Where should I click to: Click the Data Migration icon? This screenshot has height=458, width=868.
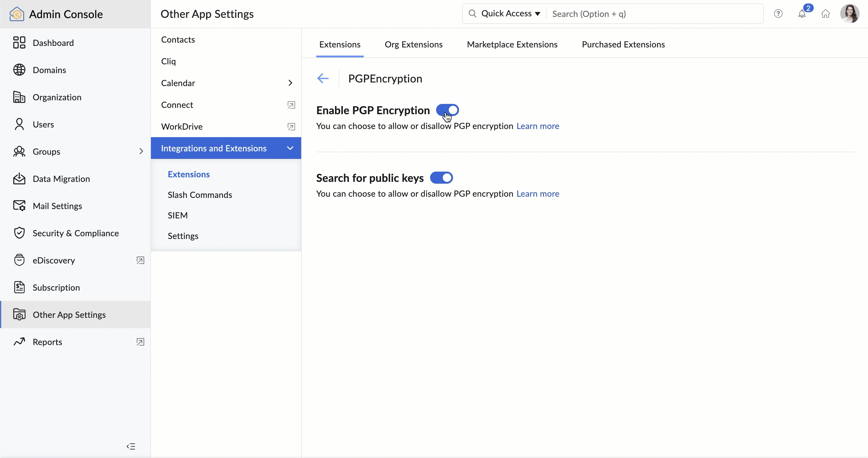coord(19,179)
